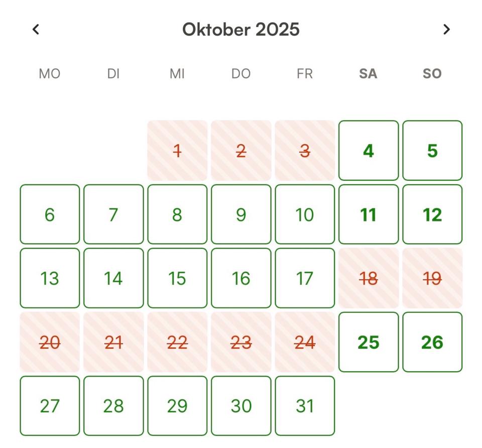Select Saturday, October 4
This screenshot has width=482, height=448.
[369, 151]
